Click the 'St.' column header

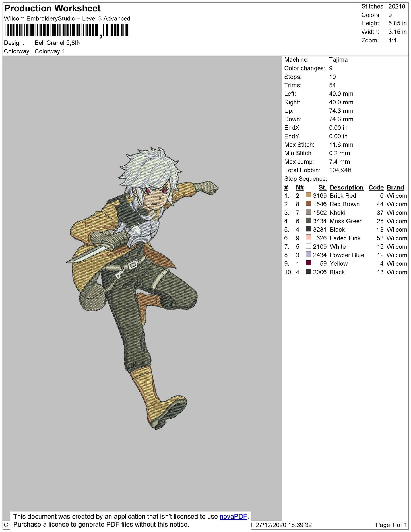[x=323, y=187]
